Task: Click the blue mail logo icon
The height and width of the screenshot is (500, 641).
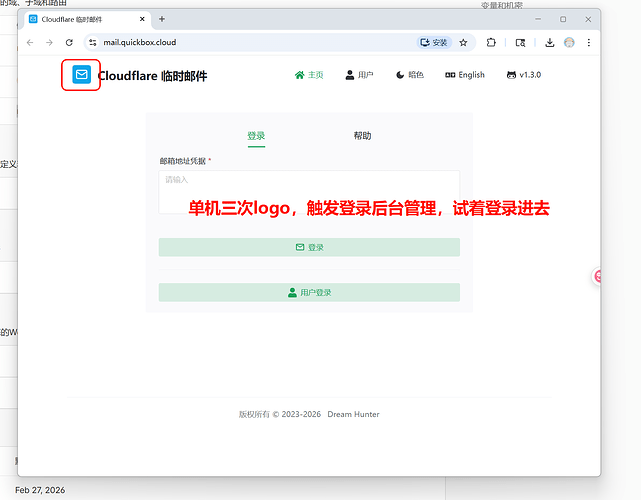Action: coord(81,74)
